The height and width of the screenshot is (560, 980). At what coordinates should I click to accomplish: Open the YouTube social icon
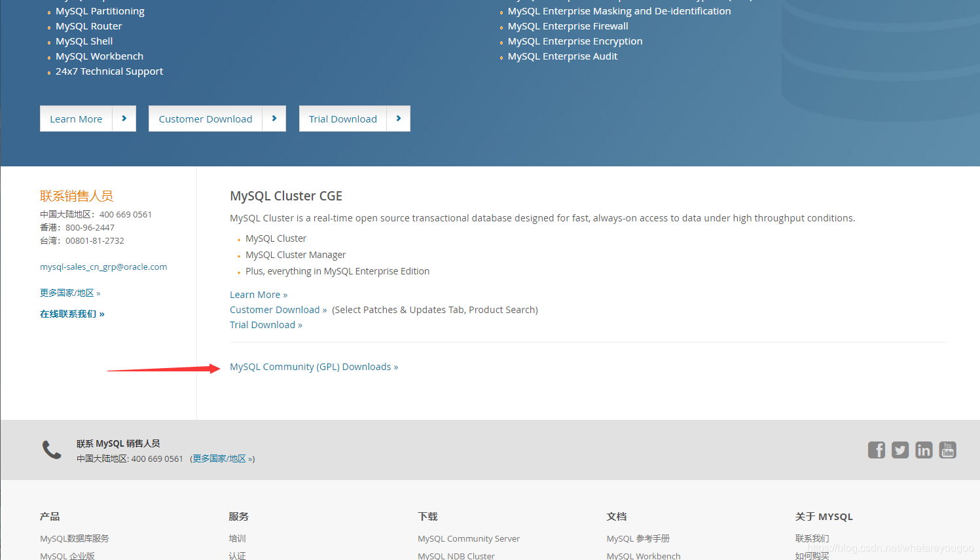948,450
